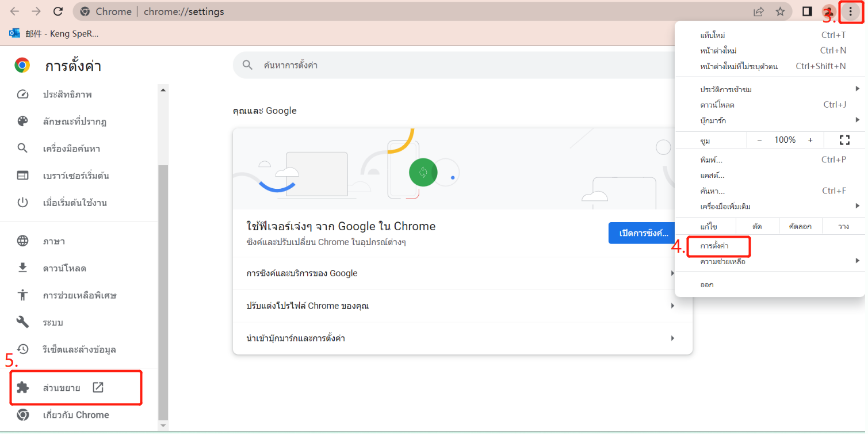
Task: Expand the บุ๊กมาร์ก submenu
Action: [x=770, y=120]
